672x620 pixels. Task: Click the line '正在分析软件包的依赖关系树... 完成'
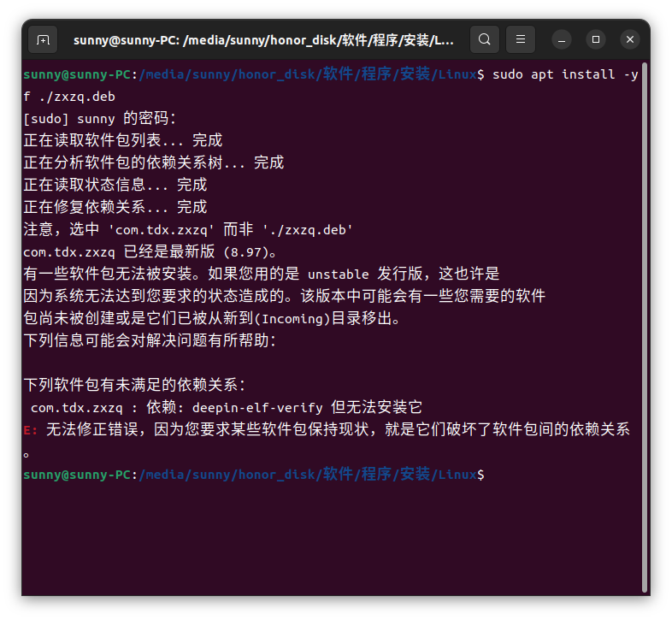pyautogui.click(x=153, y=163)
